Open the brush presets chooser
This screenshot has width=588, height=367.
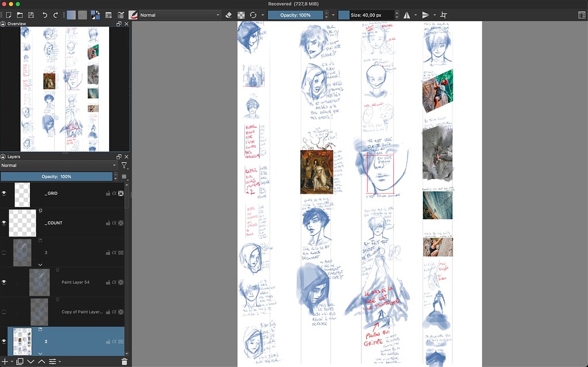(x=120, y=15)
